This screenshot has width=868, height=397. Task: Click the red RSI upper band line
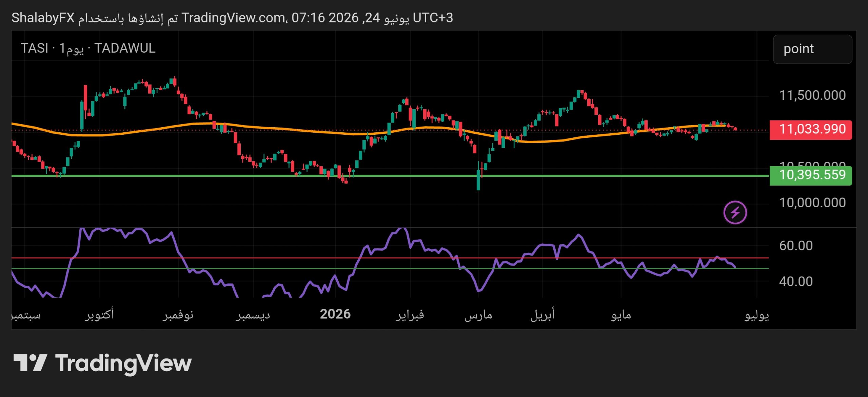click(x=390, y=258)
